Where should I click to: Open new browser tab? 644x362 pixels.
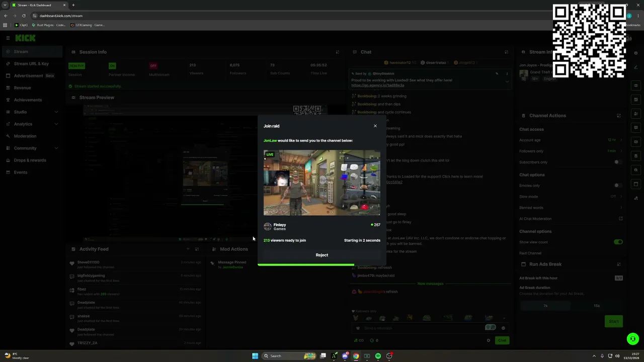[73, 5]
